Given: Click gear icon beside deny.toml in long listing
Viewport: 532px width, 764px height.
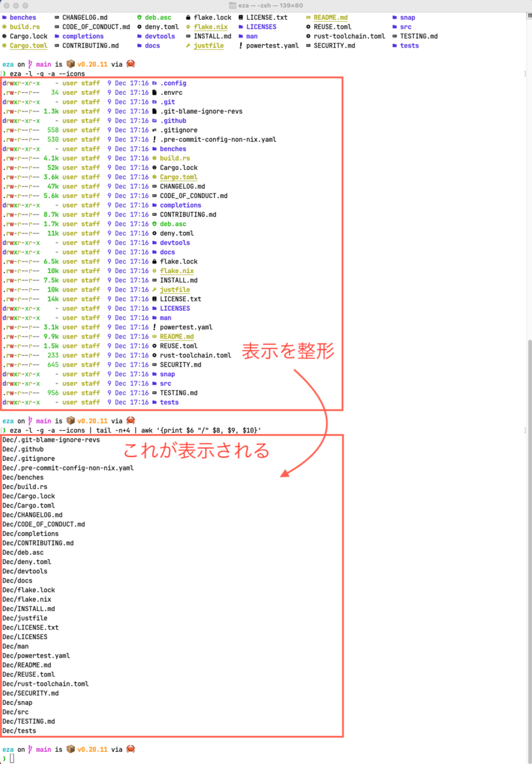Looking at the screenshot, I should point(155,234).
